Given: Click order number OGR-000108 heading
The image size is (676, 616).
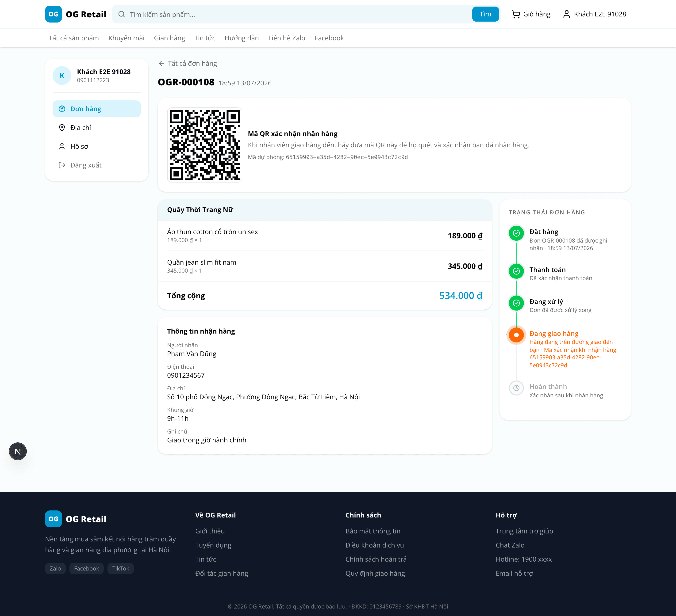Looking at the screenshot, I should pos(186,82).
